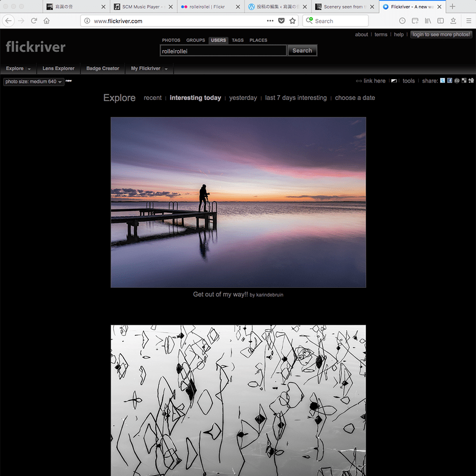Save the page to Pocket

281,21
